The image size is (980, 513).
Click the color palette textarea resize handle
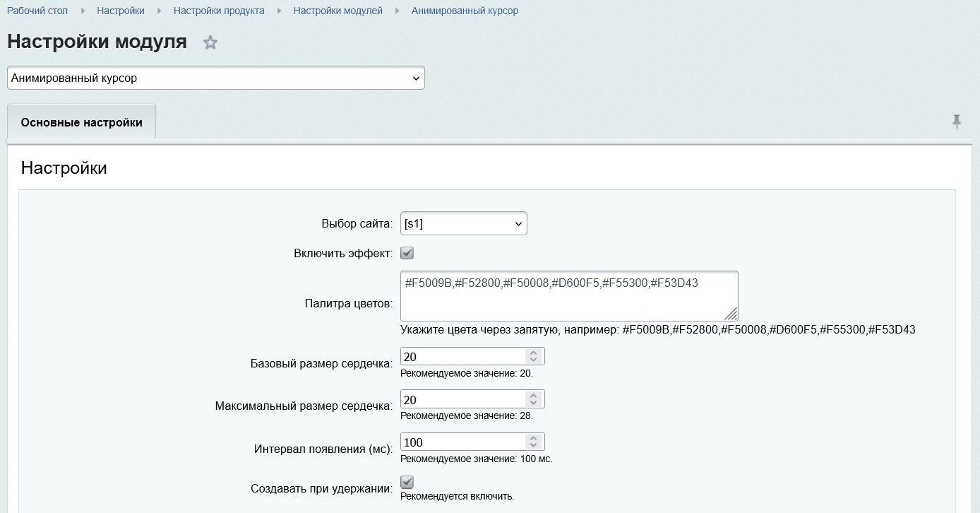[x=731, y=314]
